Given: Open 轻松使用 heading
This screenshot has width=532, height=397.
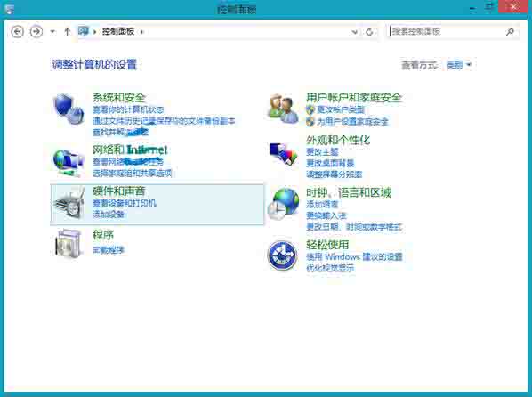Looking at the screenshot, I should (327, 244).
